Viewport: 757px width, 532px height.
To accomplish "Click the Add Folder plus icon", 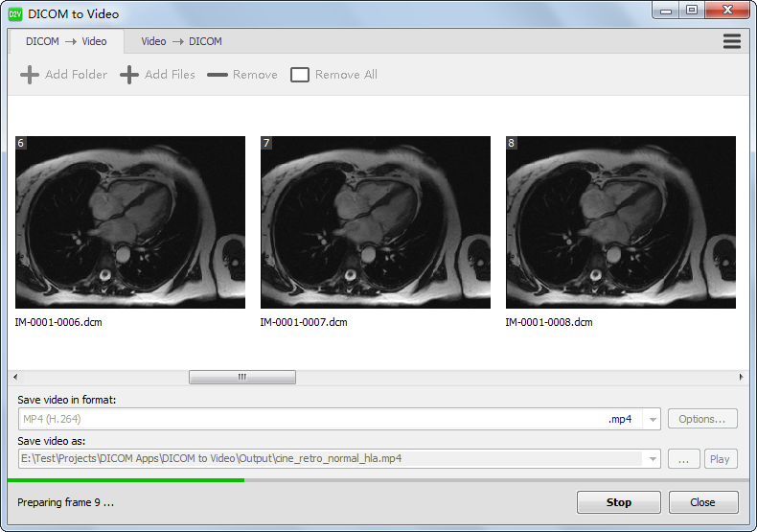I will pos(30,75).
